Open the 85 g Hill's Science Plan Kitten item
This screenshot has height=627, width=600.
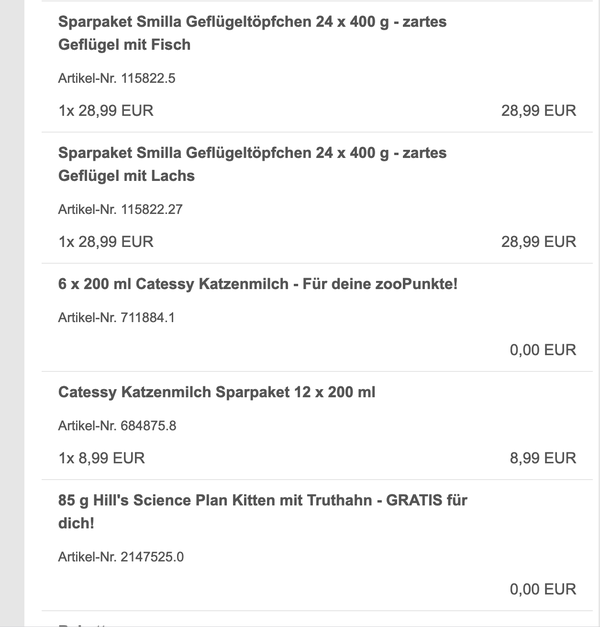click(x=263, y=512)
